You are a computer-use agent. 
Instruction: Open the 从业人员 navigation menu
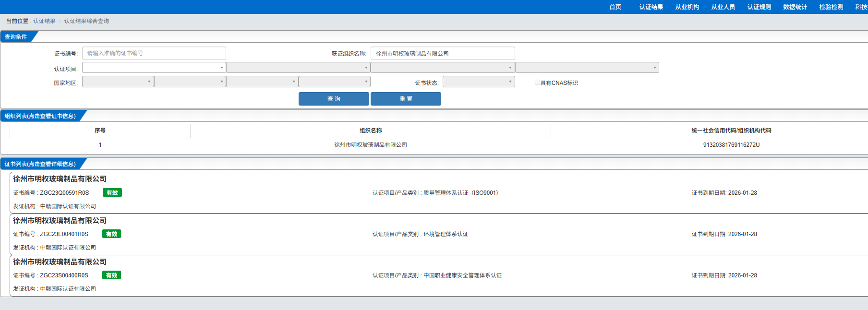(723, 7)
